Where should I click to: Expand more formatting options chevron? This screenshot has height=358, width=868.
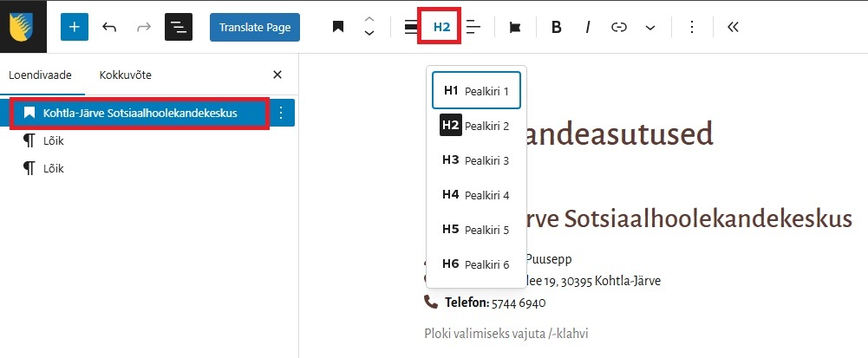pos(650,27)
